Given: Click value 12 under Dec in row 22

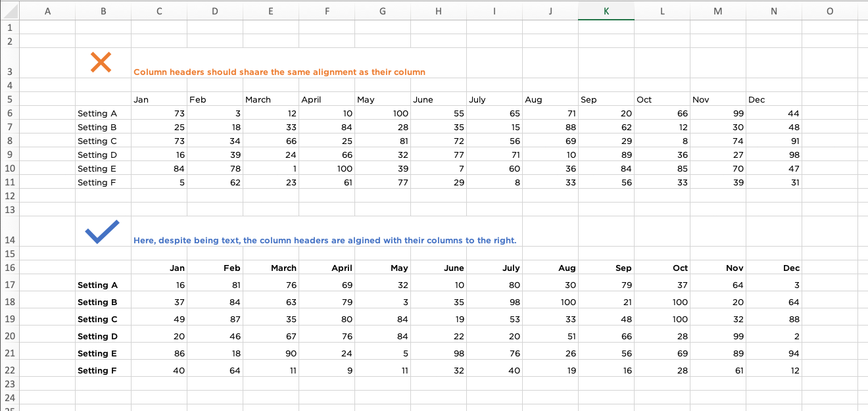Looking at the screenshot, I should (795, 371).
